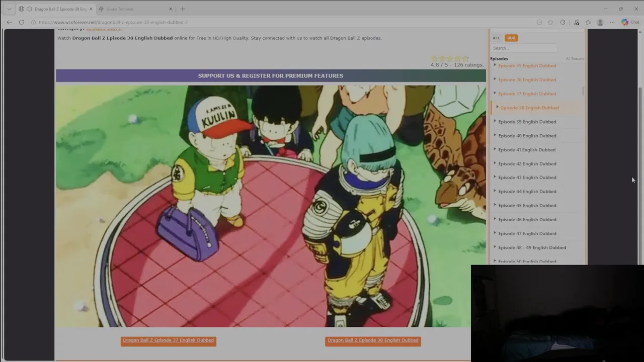
Task: Open Episode 35 English Dubbed
Action: pos(527,66)
